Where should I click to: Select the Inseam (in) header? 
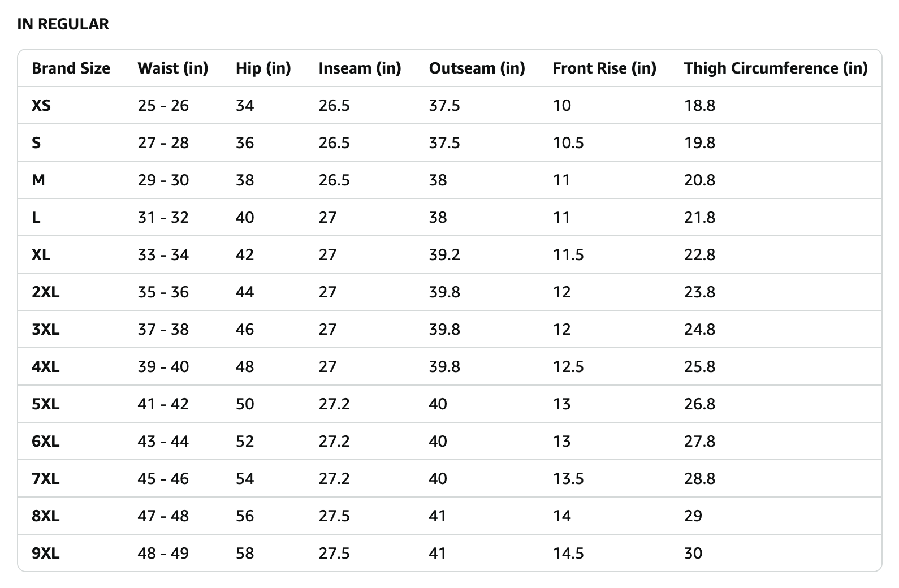coord(360,68)
